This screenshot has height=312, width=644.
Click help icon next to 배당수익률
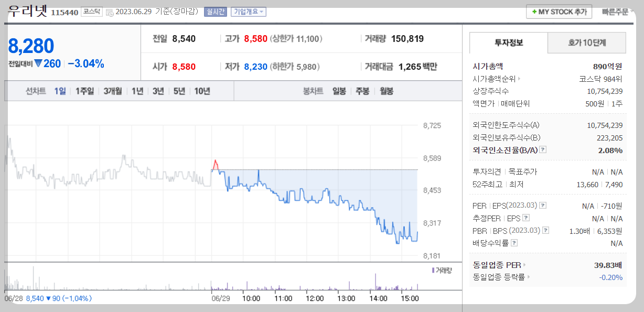point(514,243)
